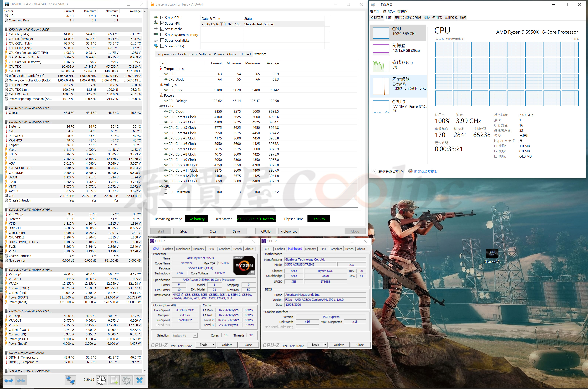Image resolution: width=588 pixels, height=389 pixels.
Task: Open HWiNFO sensor settings gear icon
Action: 127,380
